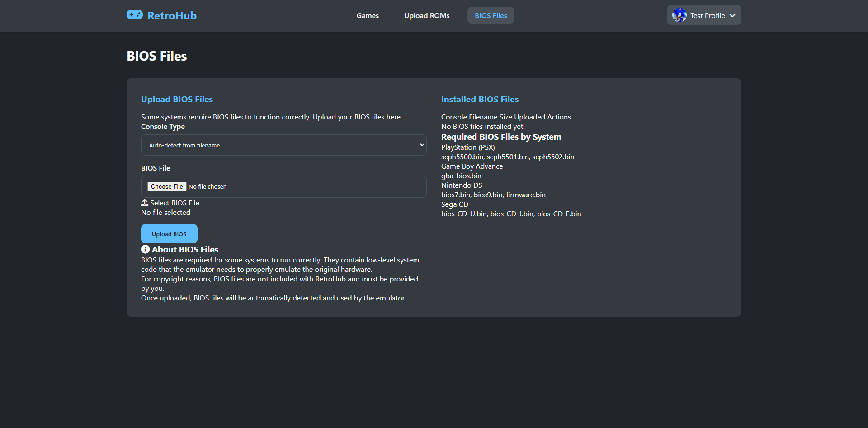Viewport: 868px width, 428px height.
Task: Open the Console Type auto-detect dropdown
Action: 283,145
